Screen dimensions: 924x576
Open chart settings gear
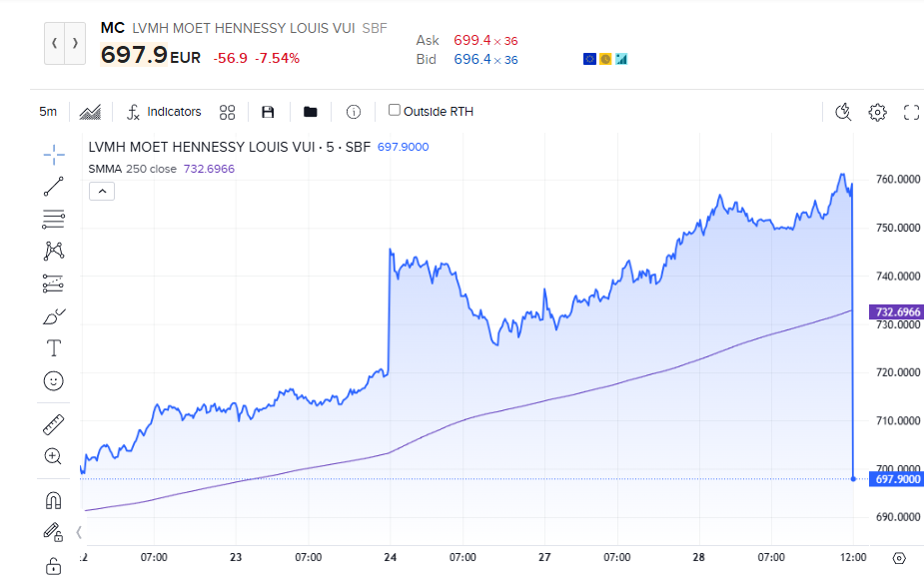877,112
